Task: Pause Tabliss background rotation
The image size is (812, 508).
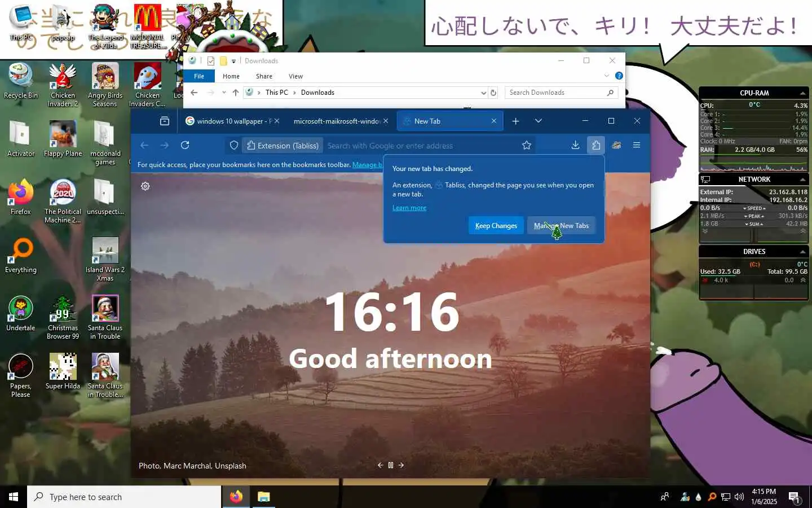Action: 391,465
